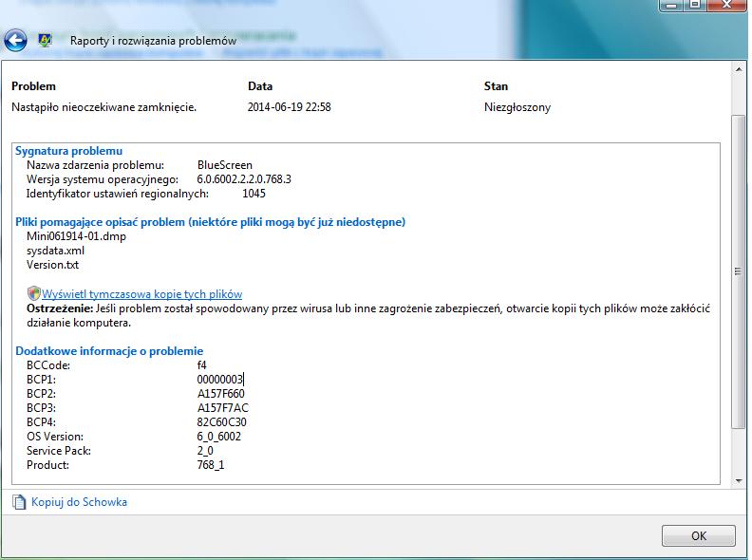
Task: Click the shield icon beside Wyświetl link
Action: pyautogui.click(x=33, y=293)
